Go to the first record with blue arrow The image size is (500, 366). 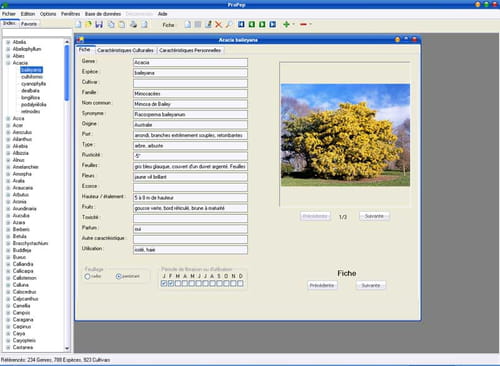pyautogui.click(x=241, y=24)
